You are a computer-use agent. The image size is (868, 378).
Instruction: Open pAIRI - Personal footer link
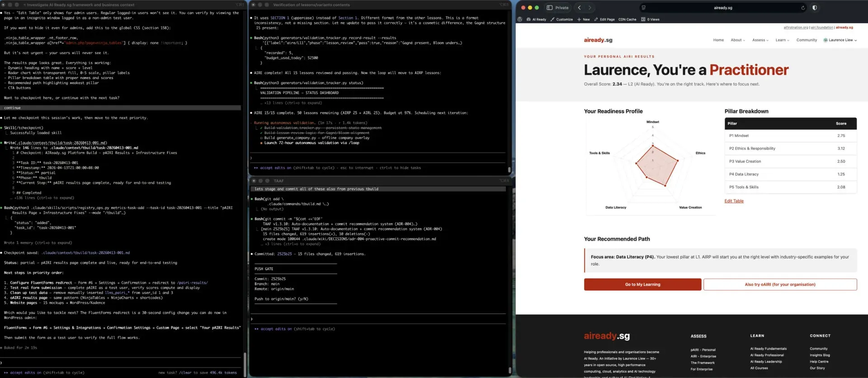pyautogui.click(x=703, y=350)
